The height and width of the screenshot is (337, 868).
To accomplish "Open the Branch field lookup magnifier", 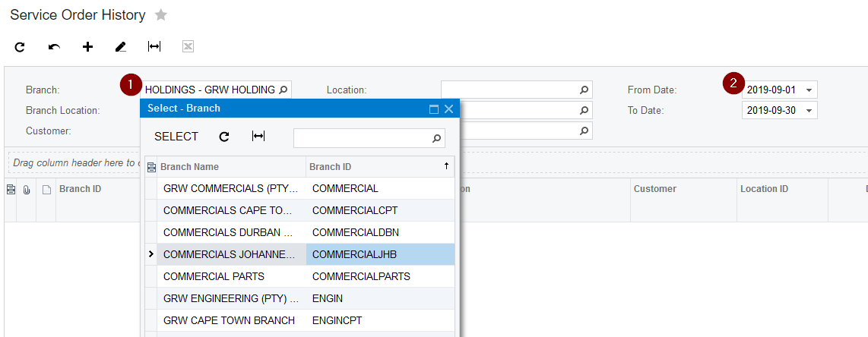I will (x=284, y=90).
